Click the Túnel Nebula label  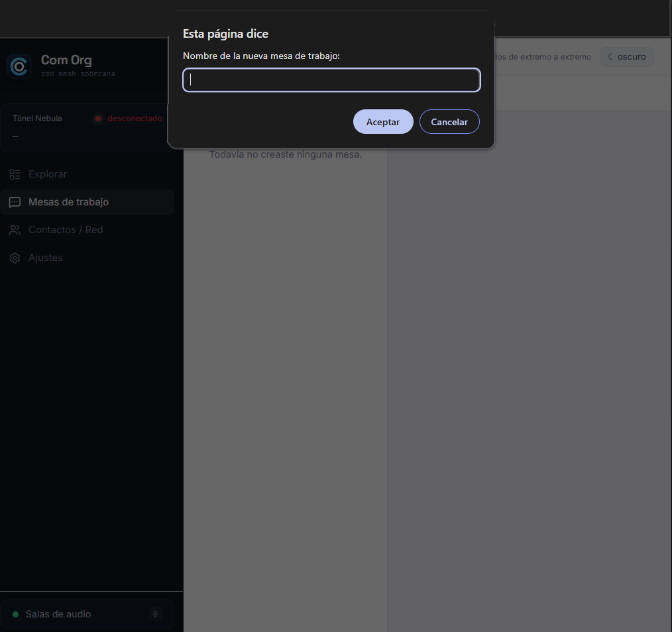(x=37, y=119)
